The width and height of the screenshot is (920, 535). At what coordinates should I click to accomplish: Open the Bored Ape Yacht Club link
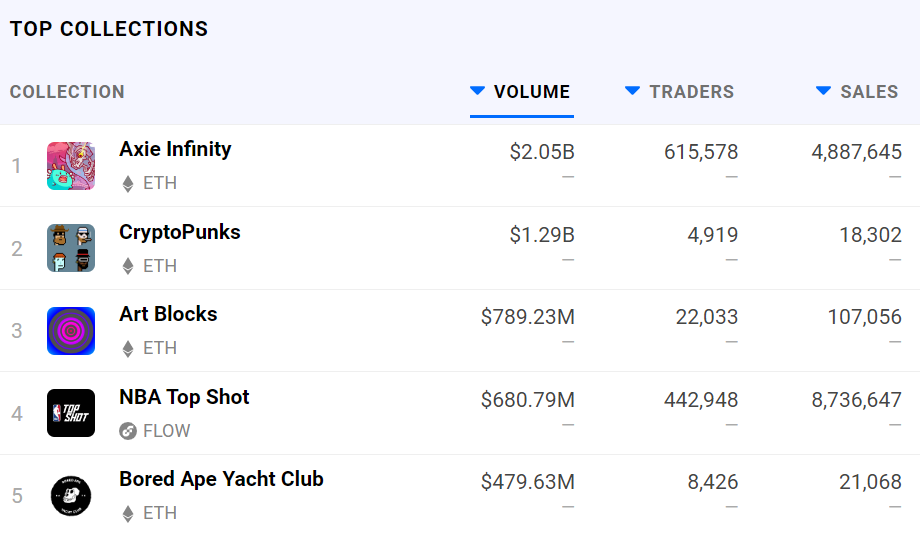[221, 479]
